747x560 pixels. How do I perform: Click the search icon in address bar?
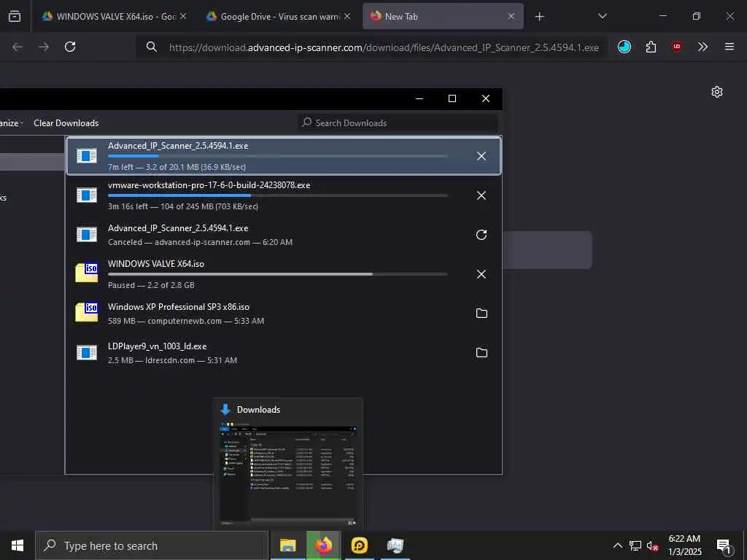tap(152, 47)
